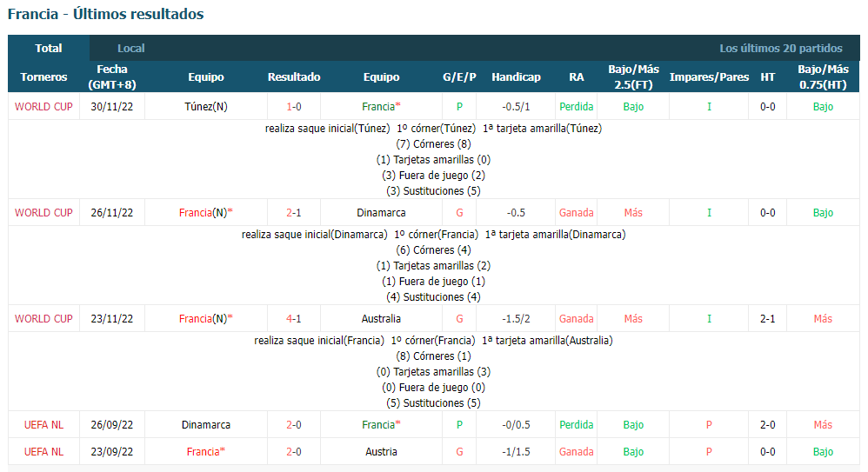Open the 2-1 result vs Dinamarca
Viewport: 868px width, 472px height.
pos(294,213)
